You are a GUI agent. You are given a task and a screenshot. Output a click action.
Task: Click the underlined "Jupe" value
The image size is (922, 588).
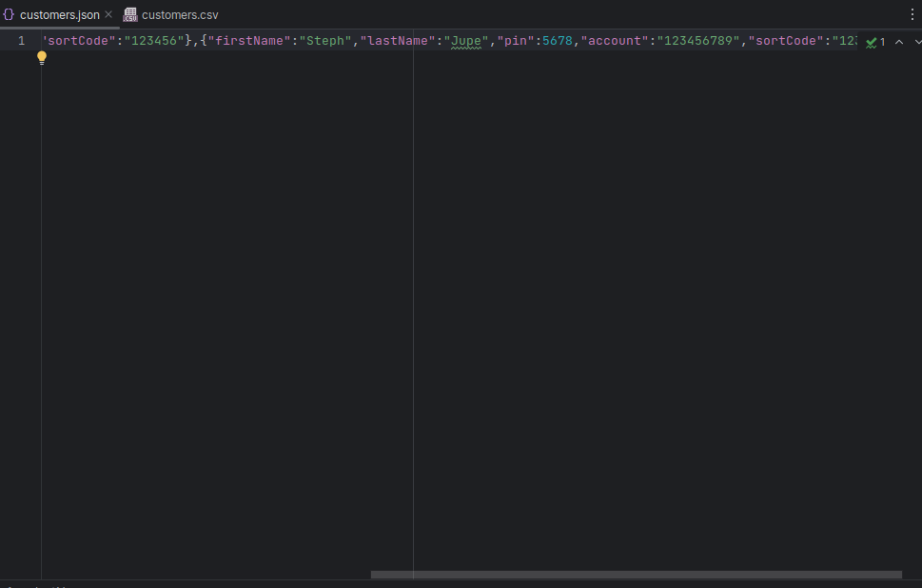point(466,41)
